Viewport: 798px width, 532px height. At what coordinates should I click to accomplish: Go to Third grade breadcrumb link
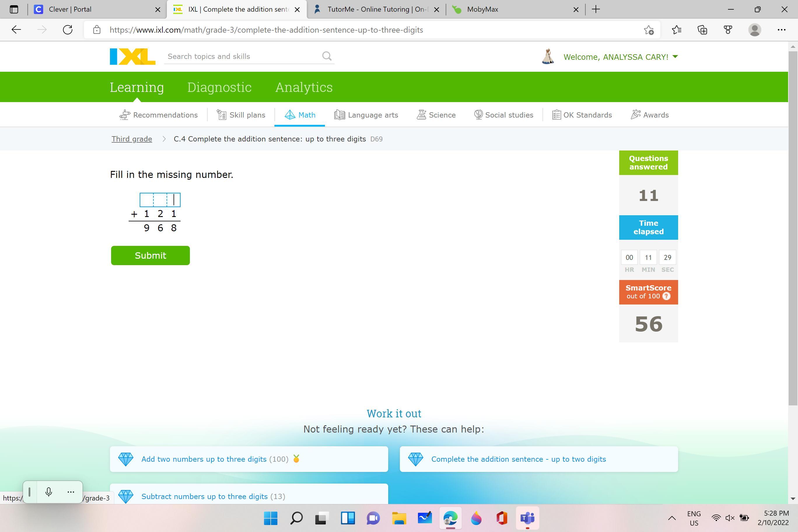point(132,139)
